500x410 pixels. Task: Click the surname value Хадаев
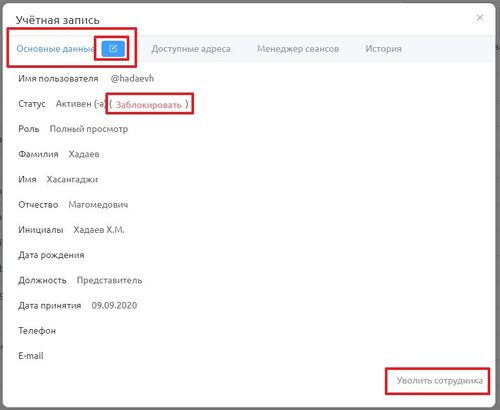84,154
